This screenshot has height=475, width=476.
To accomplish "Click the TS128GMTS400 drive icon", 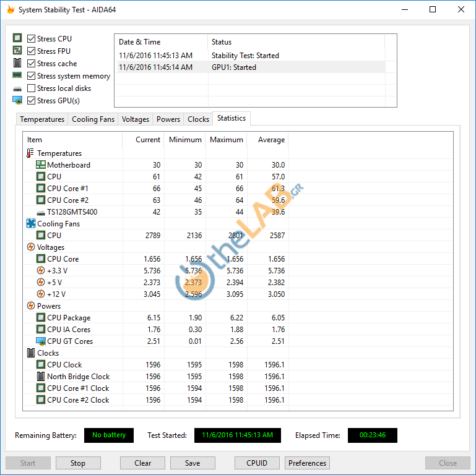I will click(x=41, y=213).
